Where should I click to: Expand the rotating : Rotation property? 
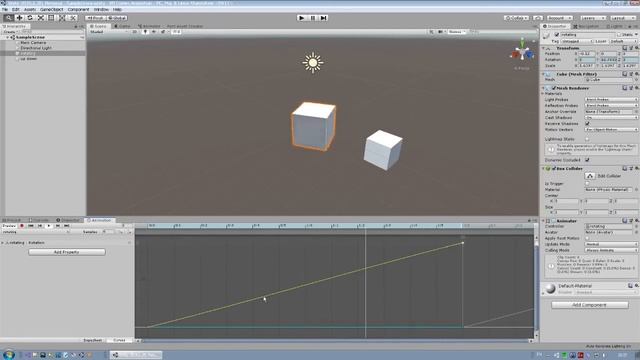[3, 242]
